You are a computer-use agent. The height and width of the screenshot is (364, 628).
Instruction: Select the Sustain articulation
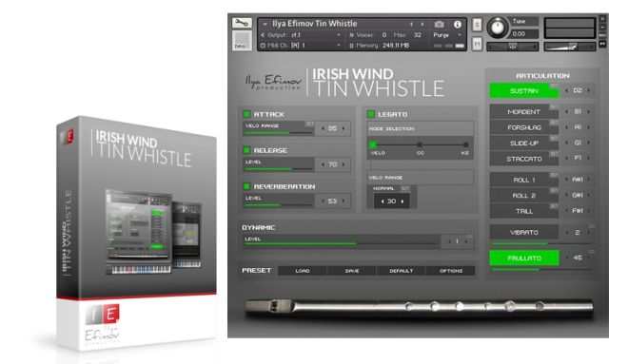tap(524, 91)
